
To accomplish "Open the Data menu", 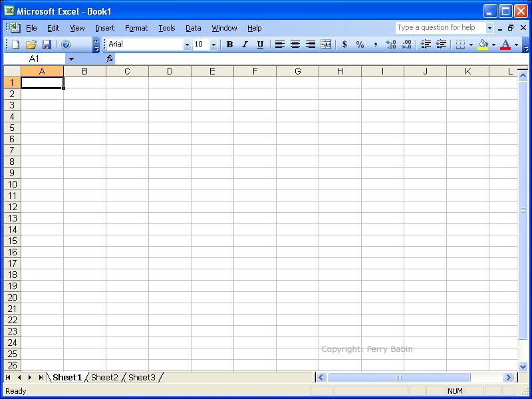I will point(194,28).
